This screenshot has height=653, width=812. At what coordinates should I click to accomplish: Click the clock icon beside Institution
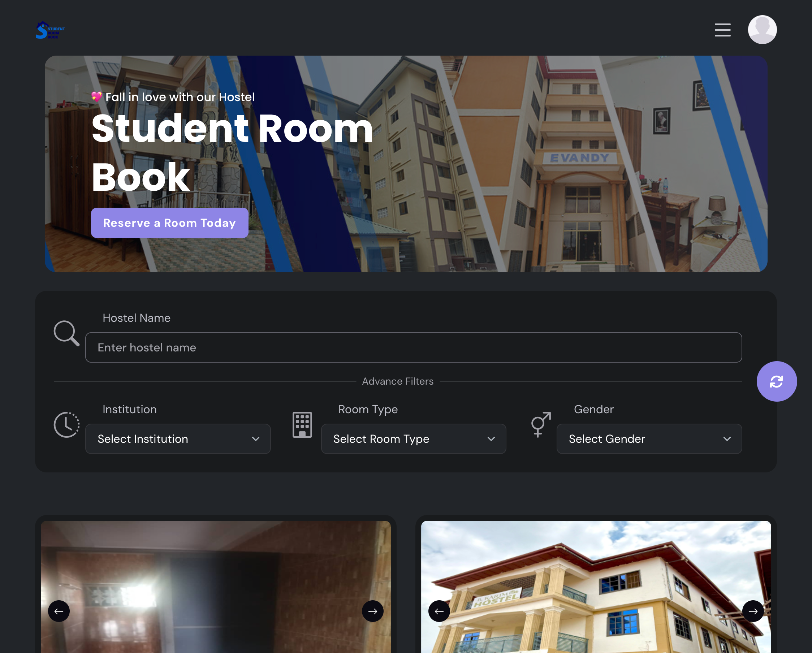[x=67, y=424]
